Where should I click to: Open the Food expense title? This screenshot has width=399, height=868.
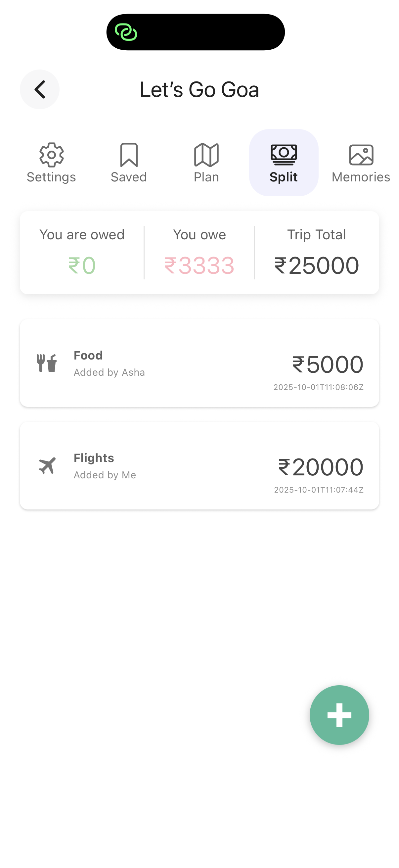[x=88, y=356]
